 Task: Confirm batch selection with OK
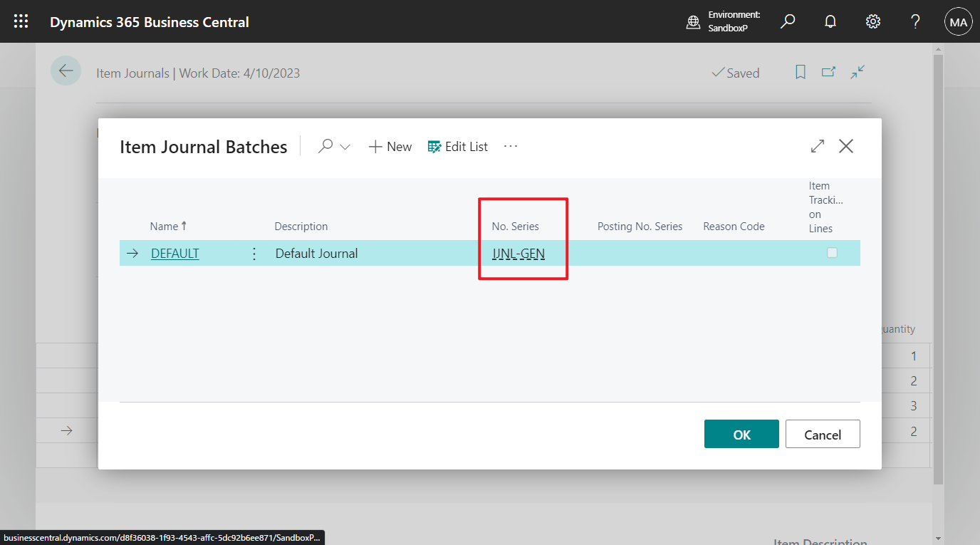tap(741, 433)
